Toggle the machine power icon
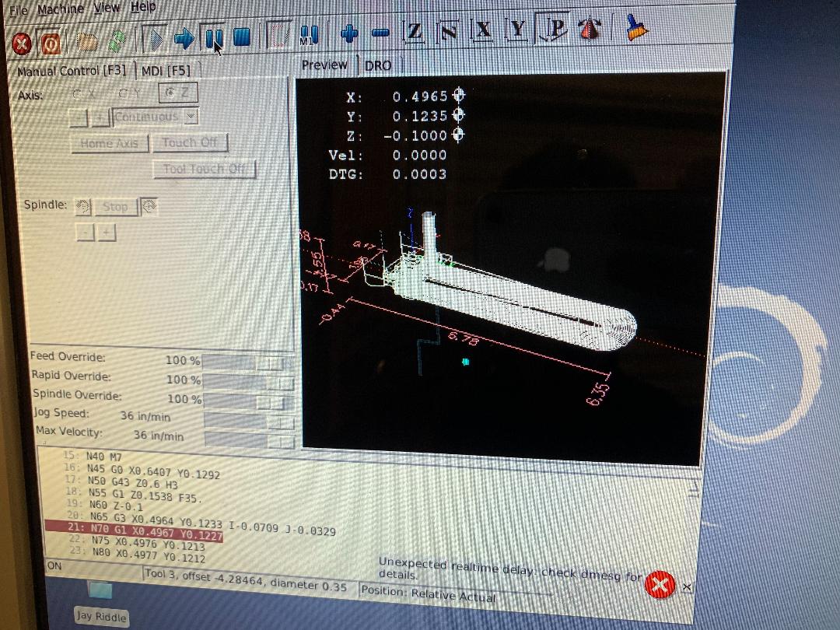 click(51, 43)
